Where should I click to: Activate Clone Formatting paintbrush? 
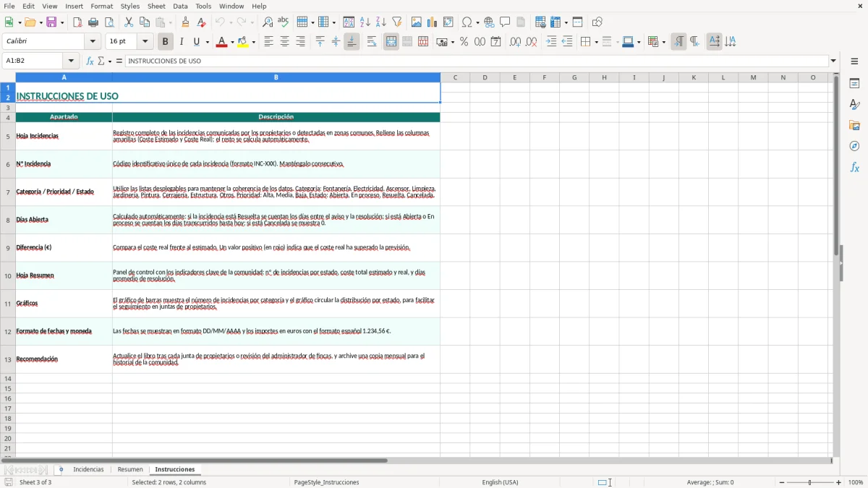click(186, 22)
